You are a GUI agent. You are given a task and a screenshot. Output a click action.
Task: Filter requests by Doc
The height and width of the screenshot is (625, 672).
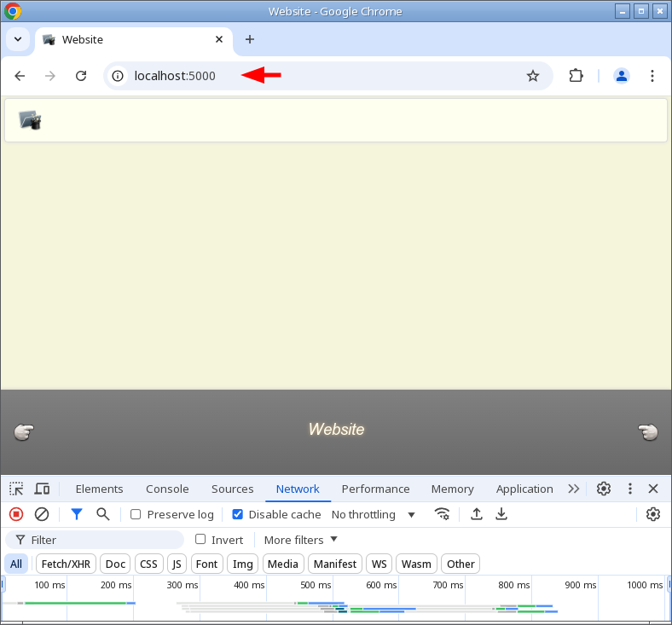(115, 564)
